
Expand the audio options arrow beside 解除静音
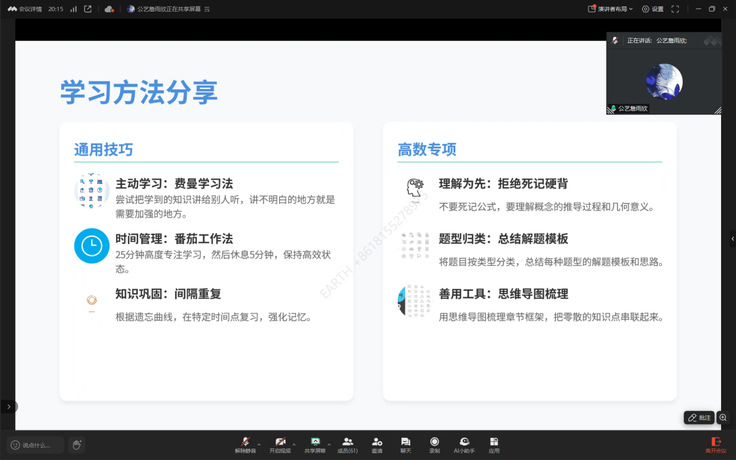pyautogui.click(x=260, y=441)
